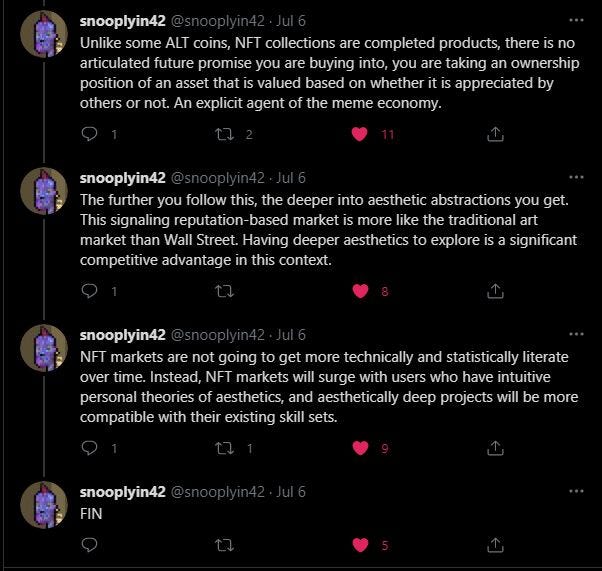Click the heart on the FIN tweet
Screen dimensions: 602x571
[x=360, y=545]
